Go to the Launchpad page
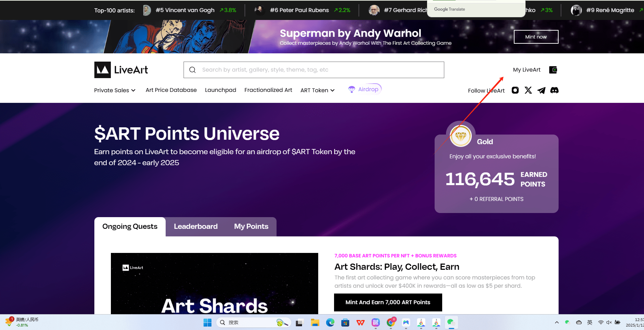Viewport: 644px width, 330px height. (x=220, y=90)
